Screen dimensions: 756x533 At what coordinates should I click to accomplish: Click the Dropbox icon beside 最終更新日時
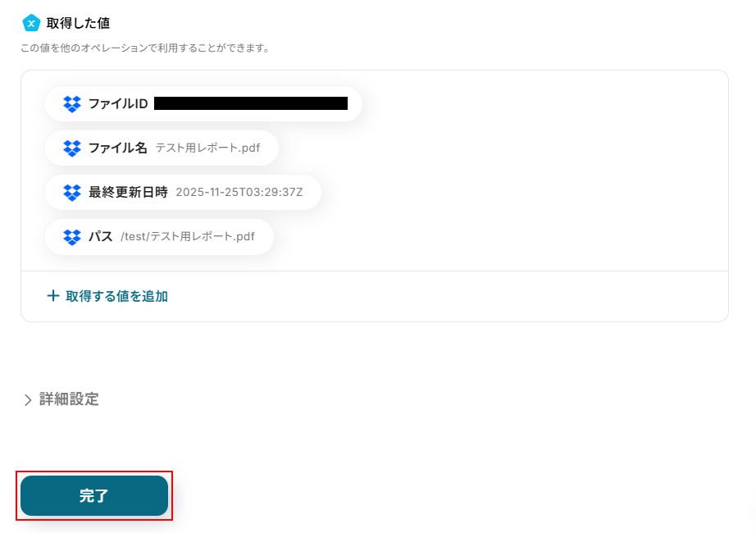click(72, 193)
